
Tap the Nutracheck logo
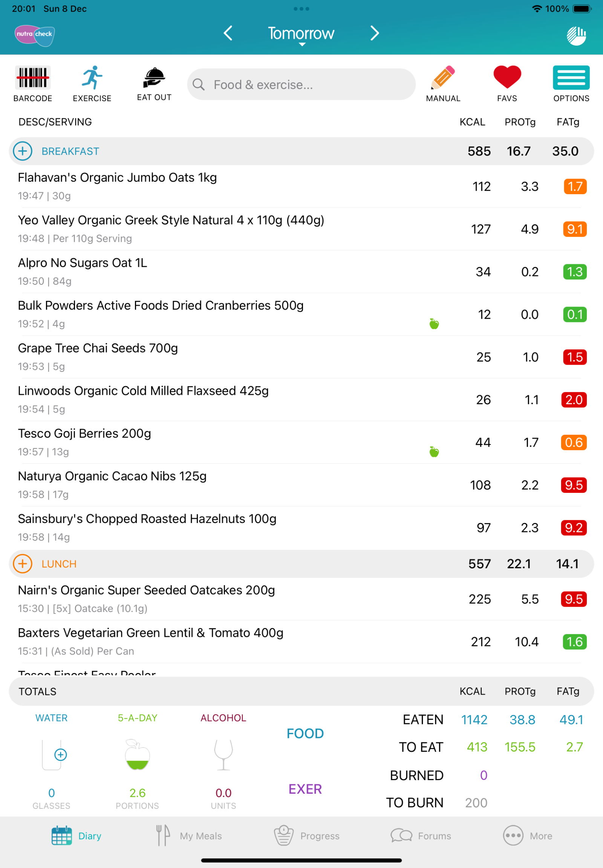tap(35, 35)
